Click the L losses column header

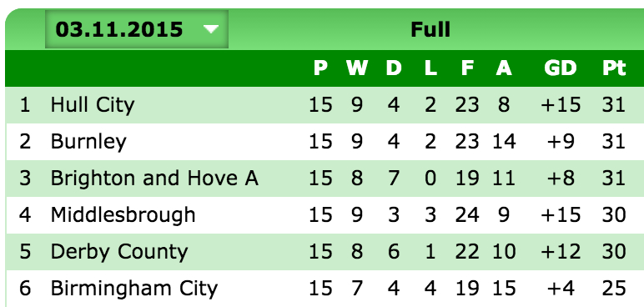click(x=430, y=68)
